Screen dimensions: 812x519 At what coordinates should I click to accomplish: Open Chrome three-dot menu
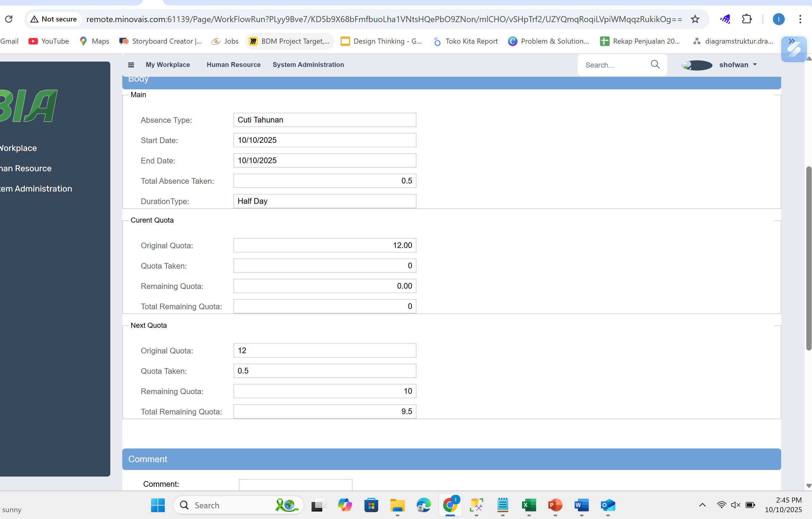pyautogui.click(x=800, y=19)
